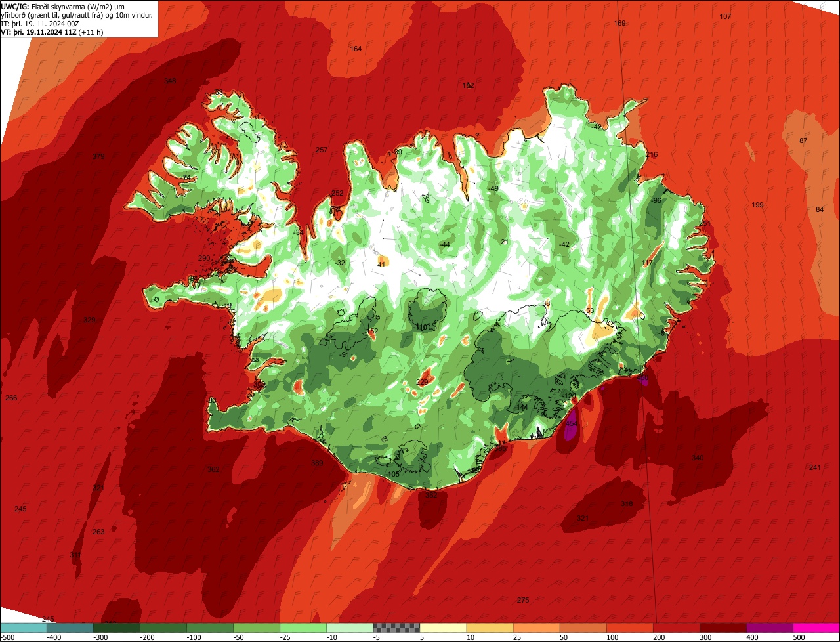Select the -144 value on the southeast glacier
Screen dimensions: 840x642
(522, 408)
